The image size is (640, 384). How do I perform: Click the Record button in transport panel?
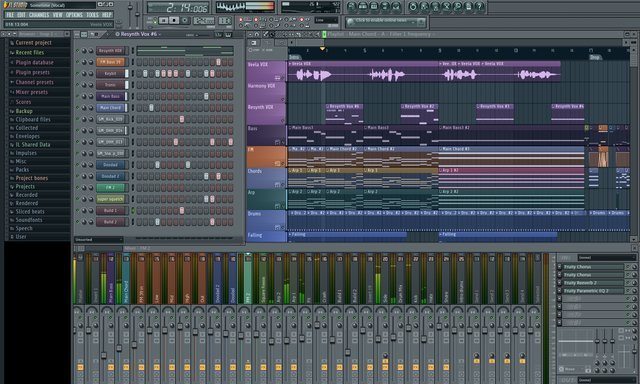click(x=184, y=20)
